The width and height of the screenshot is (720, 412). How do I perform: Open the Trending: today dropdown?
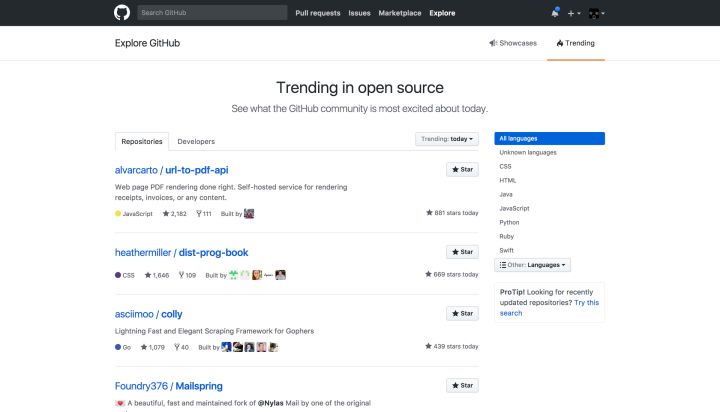tap(447, 139)
